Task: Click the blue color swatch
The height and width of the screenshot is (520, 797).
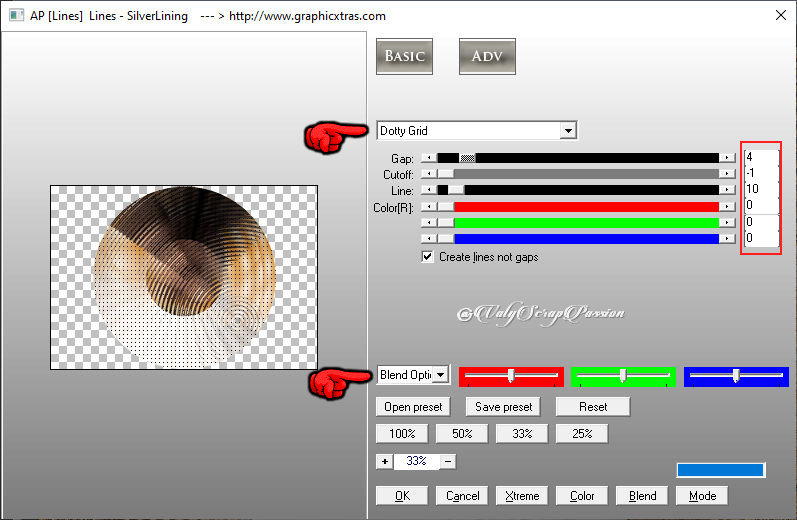Action: pyautogui.click(x=720, y=470)
